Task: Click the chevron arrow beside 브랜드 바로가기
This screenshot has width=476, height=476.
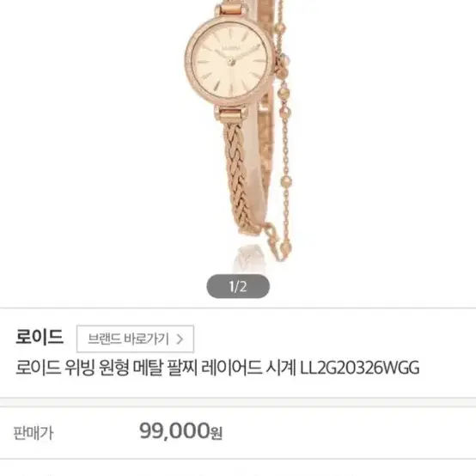Action: pos(180,339)
